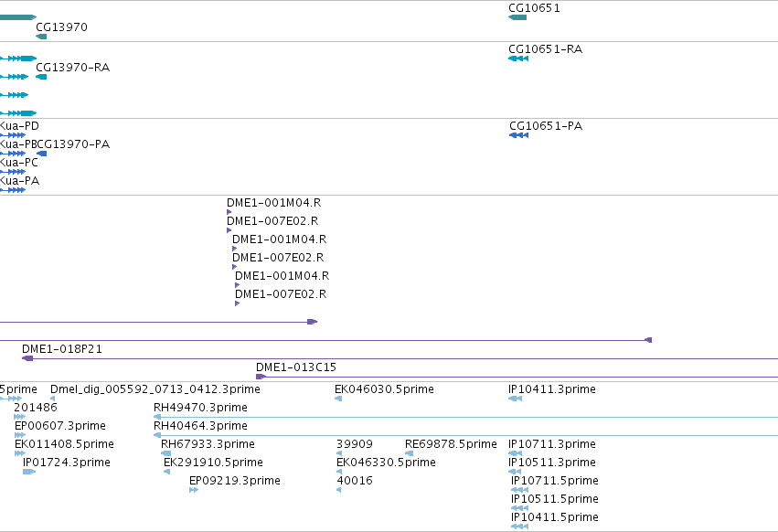The height and width of the screenshot is (532, 778).
Task: Select the IP10511.5prime EST label
Action: click(x=555, y=500)
